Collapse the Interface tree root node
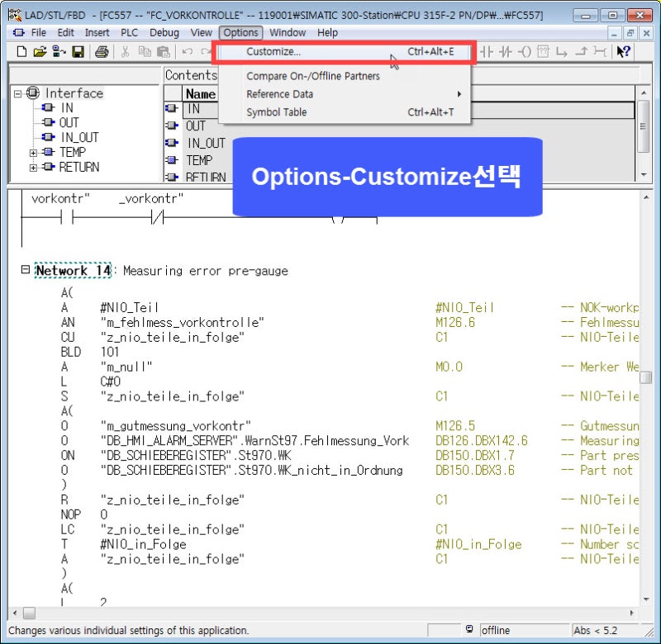 [x=18, y=94]
